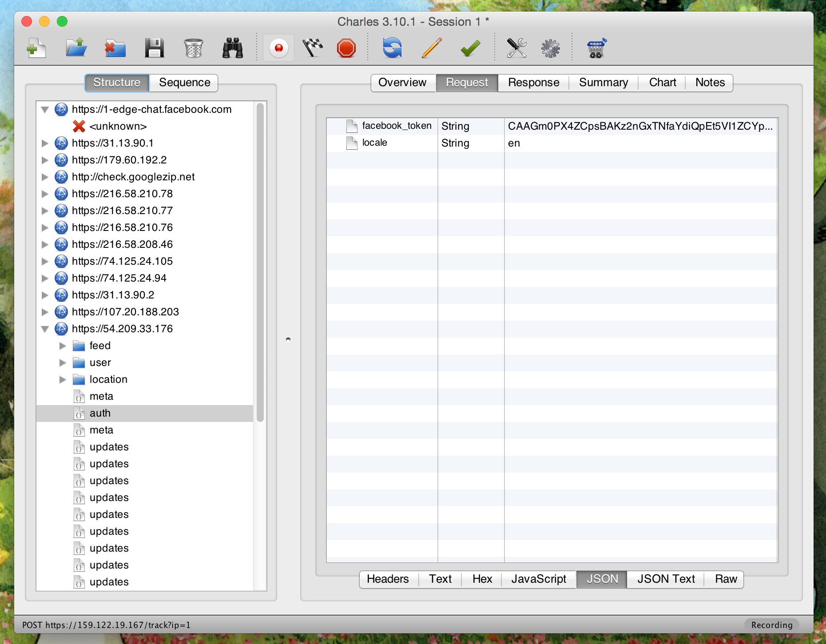Click the locale document icon
826x644 pixels.
[x=352, y=143]
